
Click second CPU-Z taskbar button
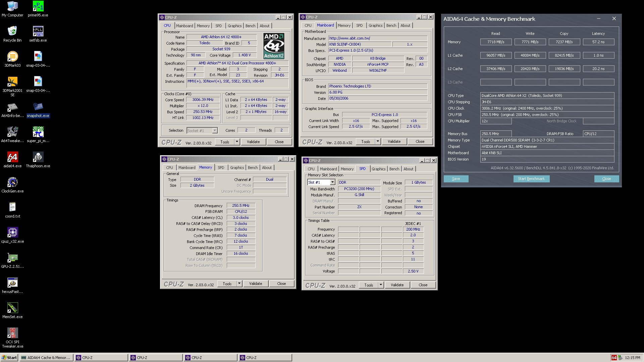click(156, 358)
